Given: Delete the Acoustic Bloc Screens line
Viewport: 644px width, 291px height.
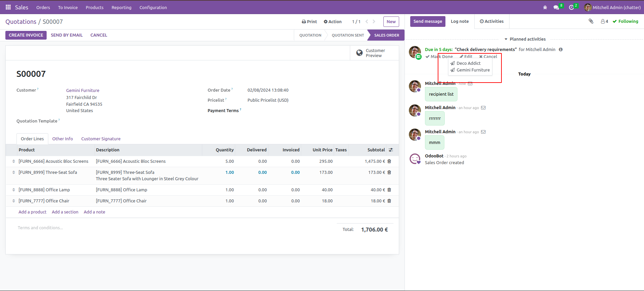Looking at the screenshot, I should coord(389,161).
